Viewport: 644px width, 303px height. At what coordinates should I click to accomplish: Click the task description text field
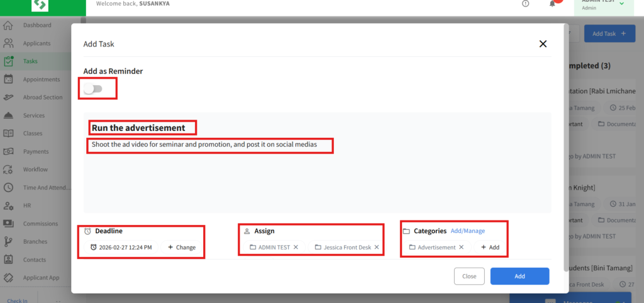(x=204, y=145)
